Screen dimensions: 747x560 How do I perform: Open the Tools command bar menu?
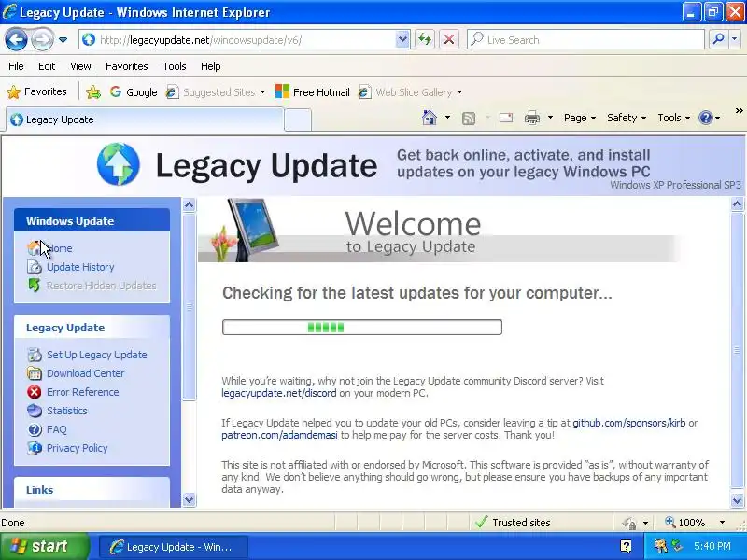tap(673, 118)
